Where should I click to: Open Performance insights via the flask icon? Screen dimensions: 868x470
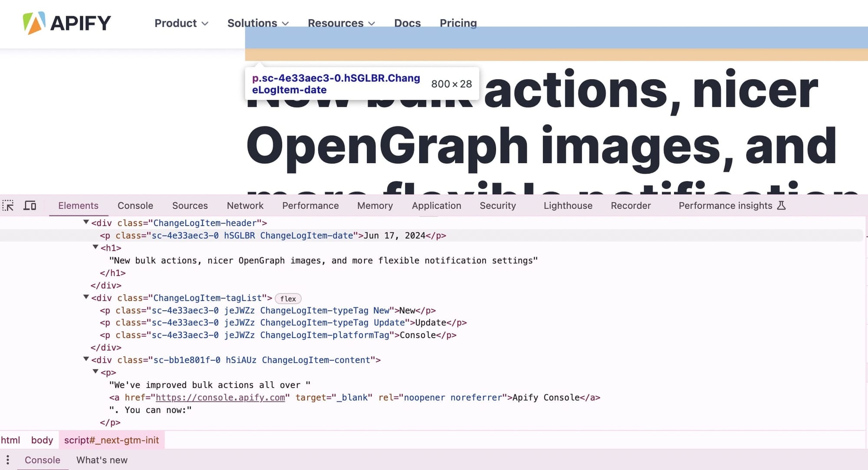pos(781,205)
